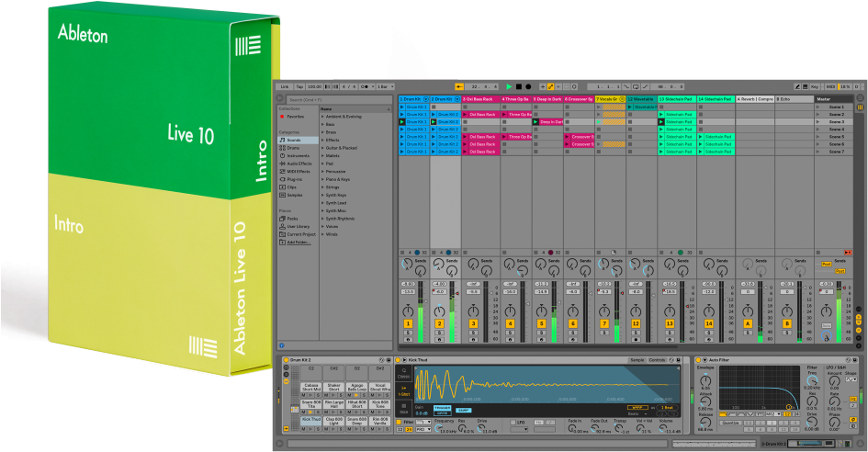This screenshot has width=868, height=452.
Task: Click Hot-Swap icon on Auto Filter device
Action: 848,360
